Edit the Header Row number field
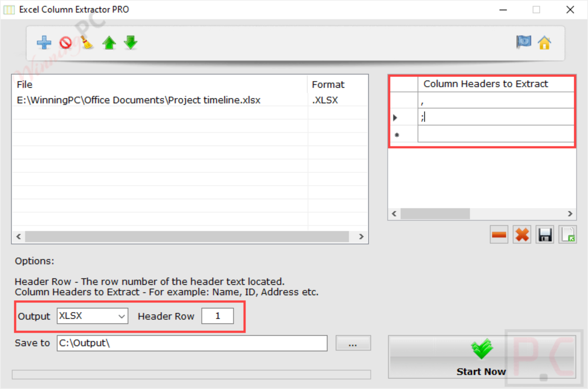Viewport: 588px width, 389px height. (217, 316)
